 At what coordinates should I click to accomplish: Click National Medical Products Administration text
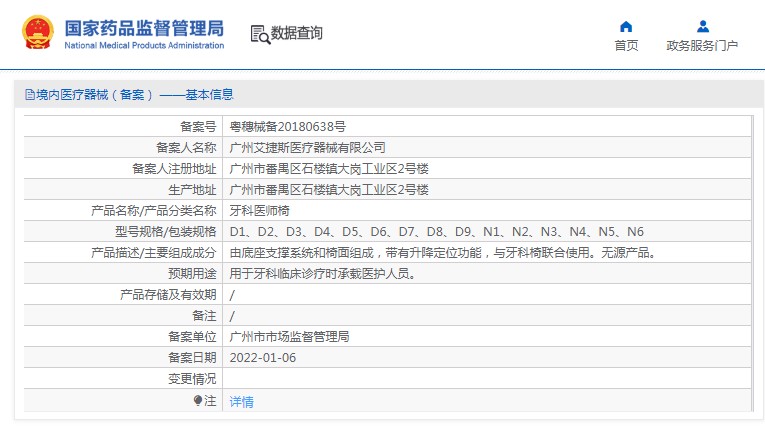pyautogui.click(x=144, y=45)
